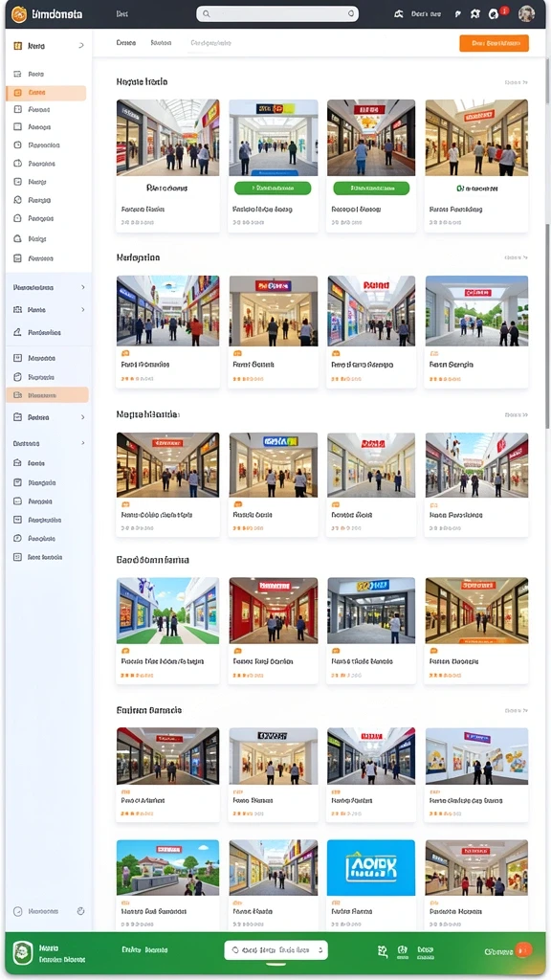
Task: Click the orange button at top right
Action: pyautogui.click(x=494, y=43)
